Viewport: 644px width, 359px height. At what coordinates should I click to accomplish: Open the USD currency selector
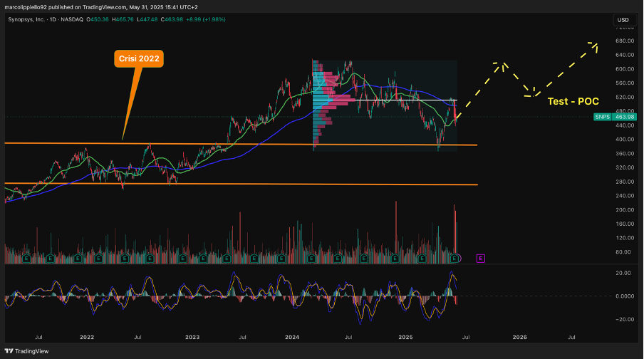point(623,20)
